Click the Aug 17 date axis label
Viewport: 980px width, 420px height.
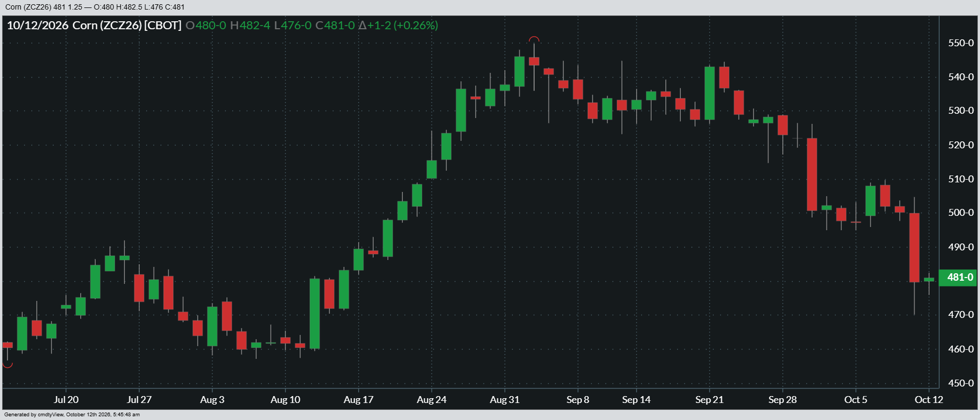[358, 400]
